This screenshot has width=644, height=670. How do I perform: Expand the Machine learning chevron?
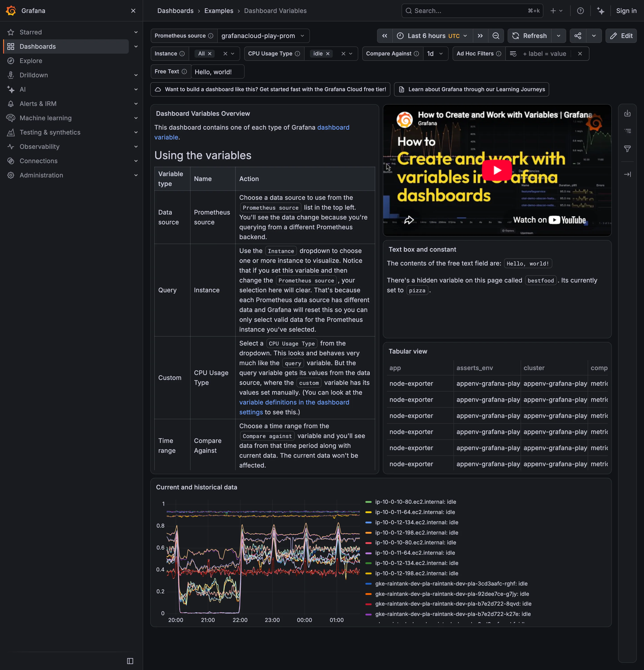(136, 118)
